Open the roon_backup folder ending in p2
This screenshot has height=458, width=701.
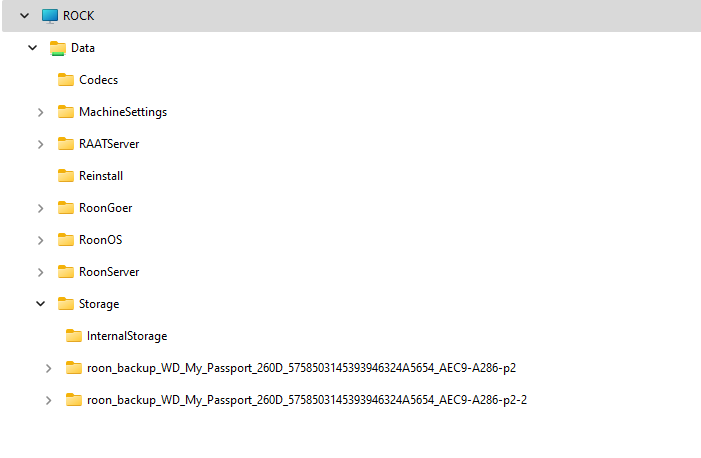[301, 368]
